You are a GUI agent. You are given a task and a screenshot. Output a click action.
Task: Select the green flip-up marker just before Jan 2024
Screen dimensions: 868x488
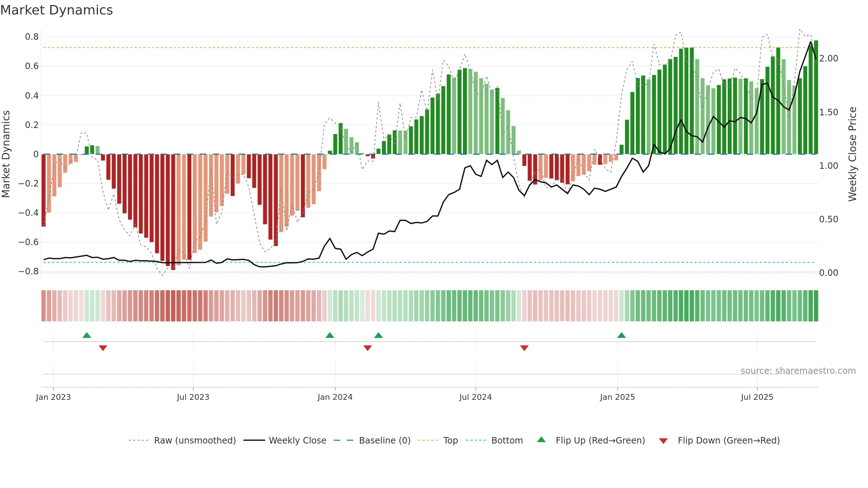pyautogui.click(x=330, y=335)
